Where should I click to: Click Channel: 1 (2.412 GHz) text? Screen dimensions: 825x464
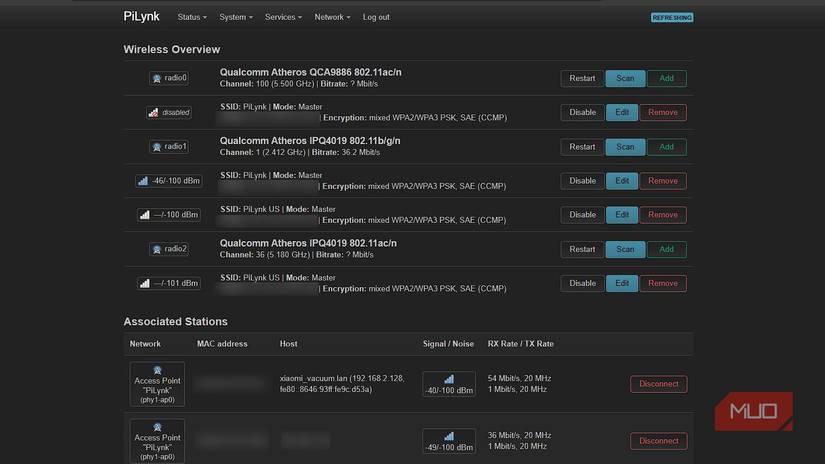pyautogui.click(x=263, y=152)
